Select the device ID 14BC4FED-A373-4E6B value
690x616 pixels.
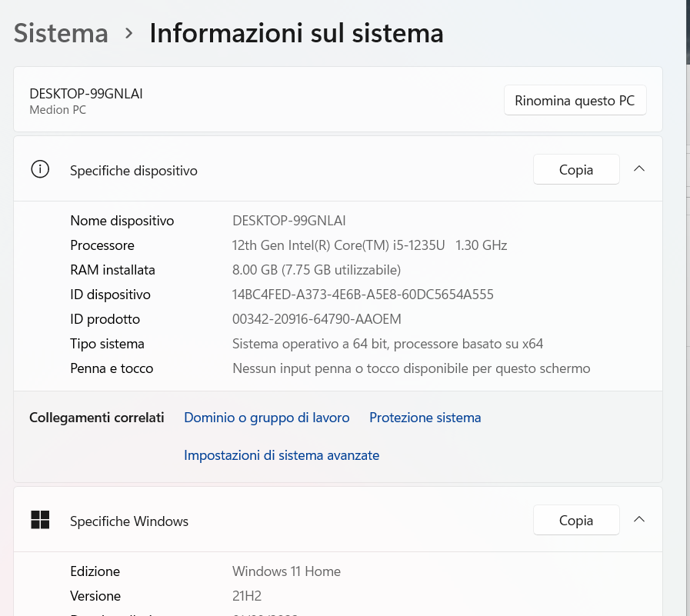click(x=362, y=295)
